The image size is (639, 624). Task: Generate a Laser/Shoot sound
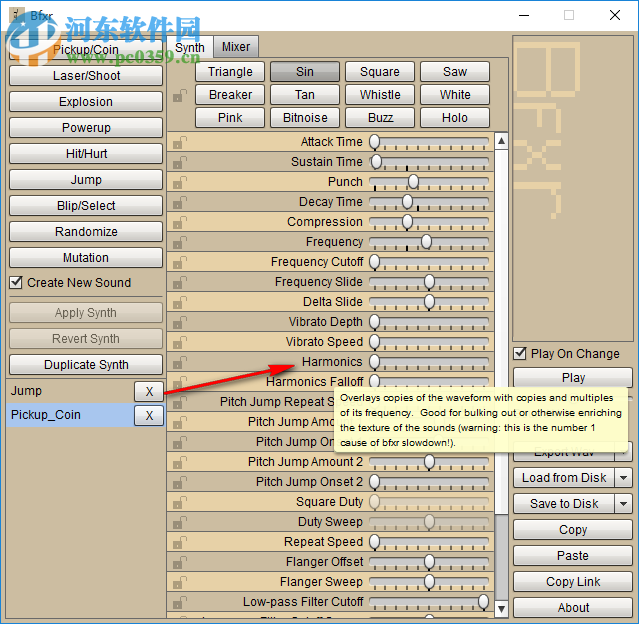[x=86, y=76]
